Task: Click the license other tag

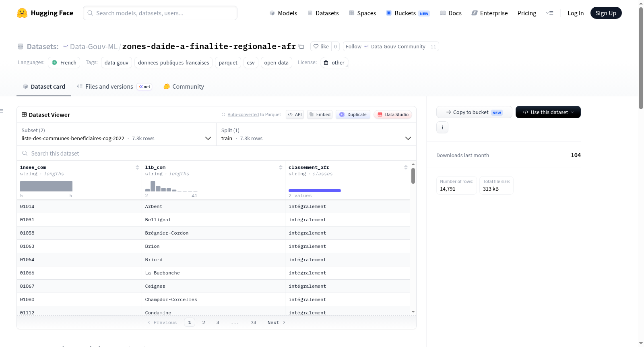Action: coord(334,62)
